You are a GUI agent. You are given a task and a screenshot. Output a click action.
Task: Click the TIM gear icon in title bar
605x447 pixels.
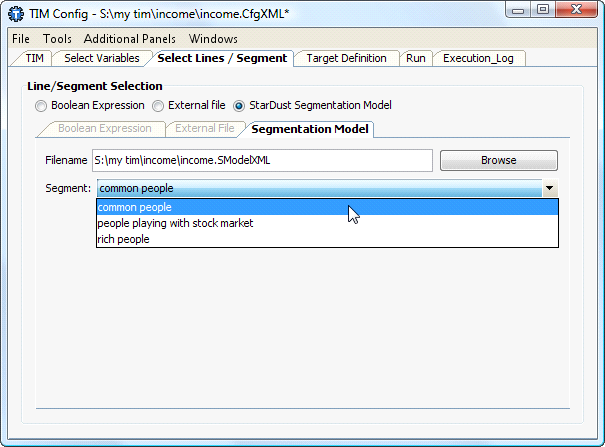(16, 14)
